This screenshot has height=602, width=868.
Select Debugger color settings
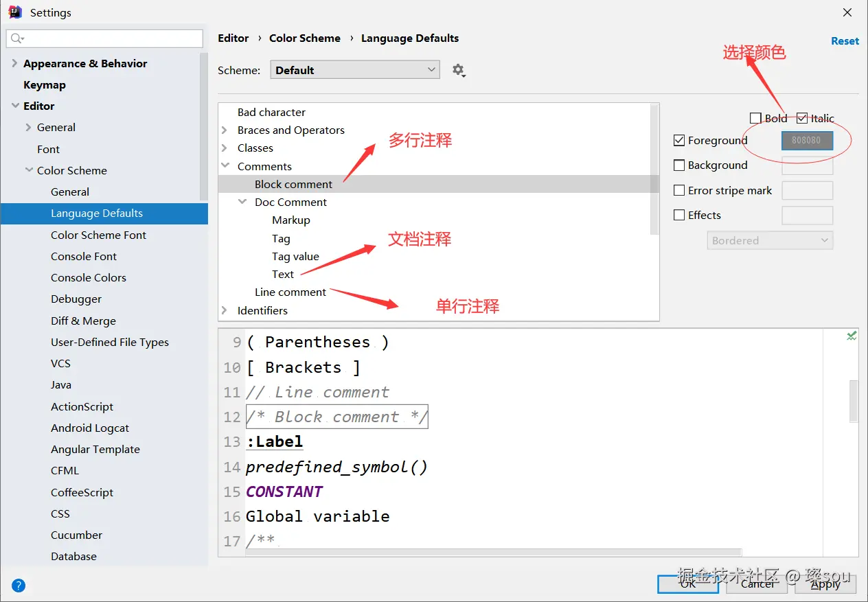(x=76, y=299)
